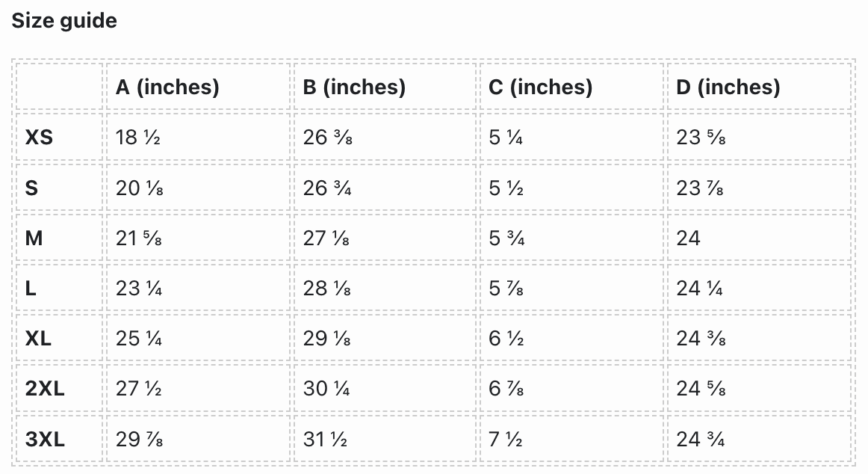Screen dimensions: 868x474
Task: Click the XS measurement A value 18 ½
Action: [x=138, y=138]
